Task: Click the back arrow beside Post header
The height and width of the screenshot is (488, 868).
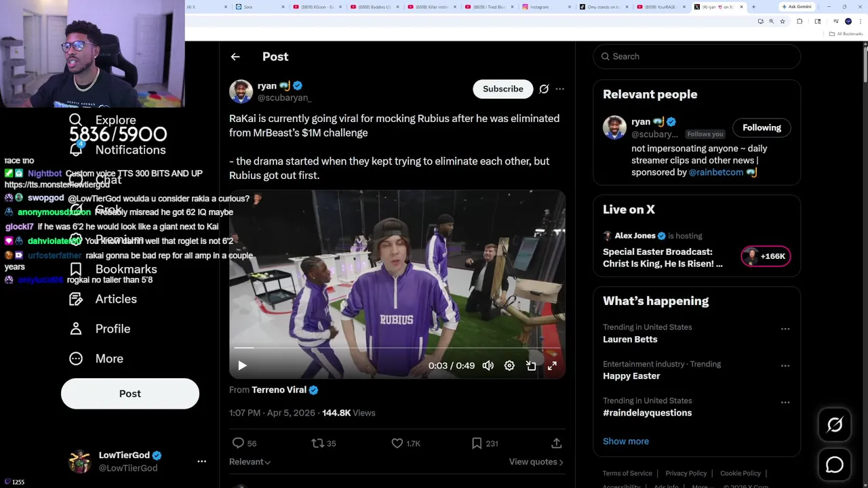Action: 235,57
